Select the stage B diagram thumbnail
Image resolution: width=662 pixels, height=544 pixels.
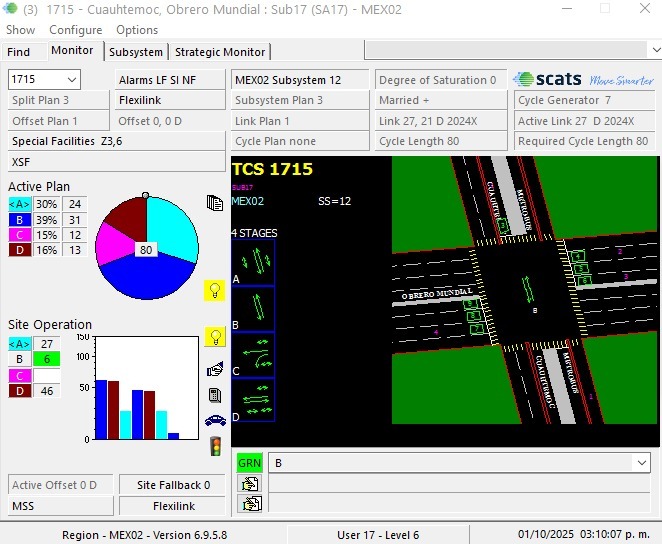coord(253,309)
